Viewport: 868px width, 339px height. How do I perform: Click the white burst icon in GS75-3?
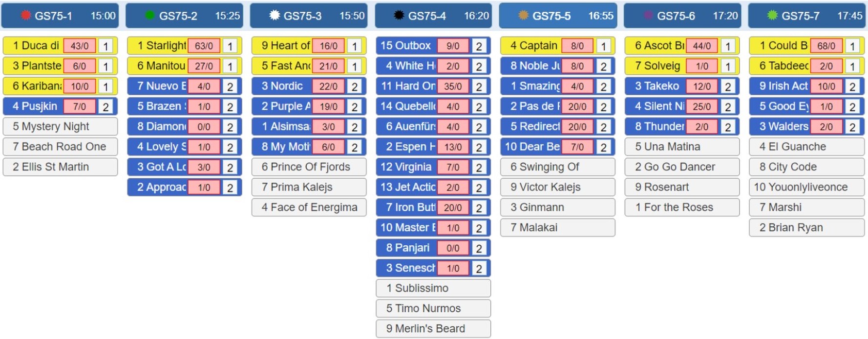(x=275, y=15)
